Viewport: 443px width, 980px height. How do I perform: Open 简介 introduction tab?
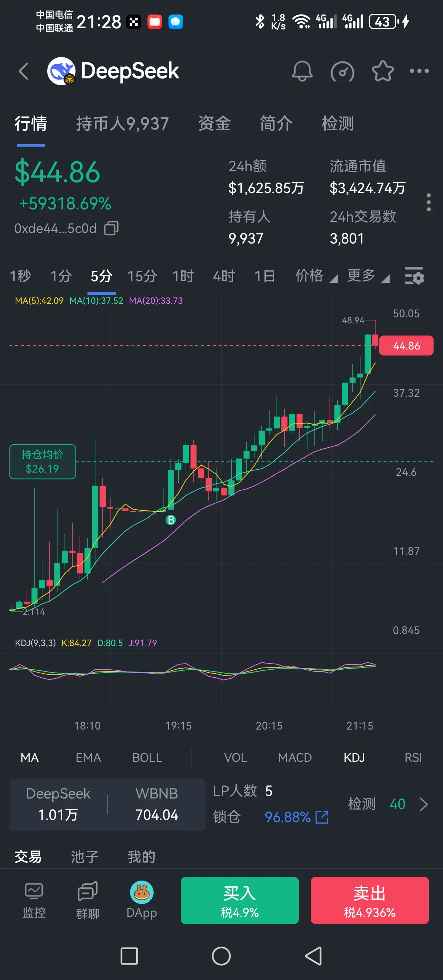click(x=276, y=124)
